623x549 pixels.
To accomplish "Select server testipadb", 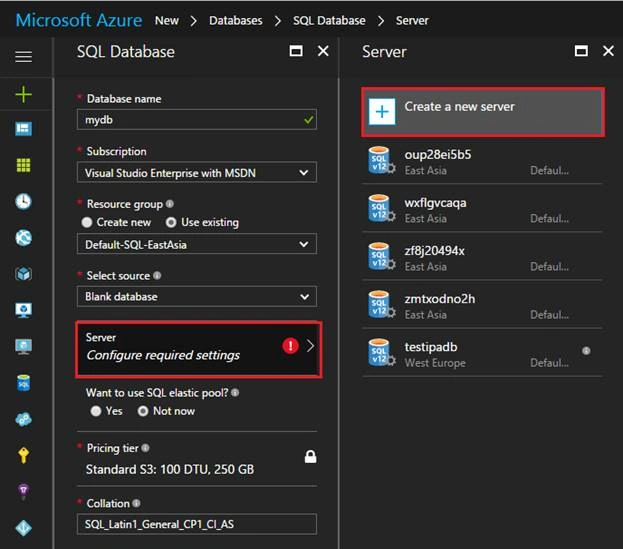I will click(483, 353).
